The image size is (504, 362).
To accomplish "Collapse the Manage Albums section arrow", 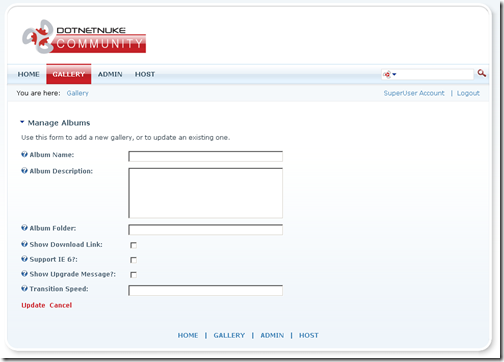I will (22, 122).
